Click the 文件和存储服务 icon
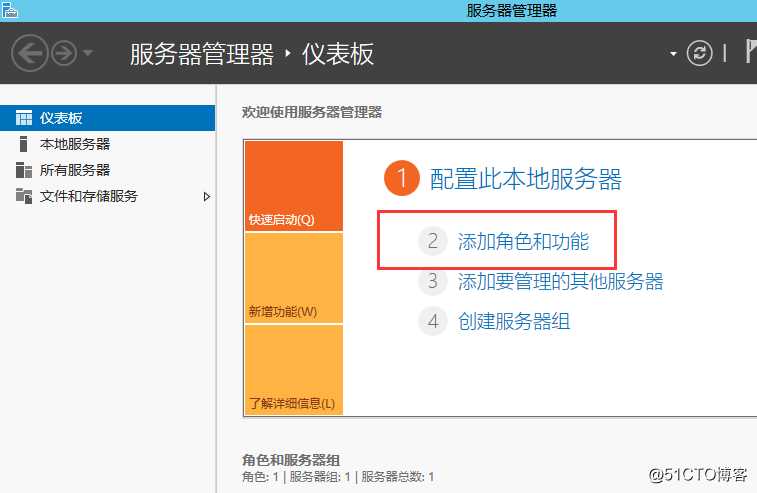 point(24,196)
